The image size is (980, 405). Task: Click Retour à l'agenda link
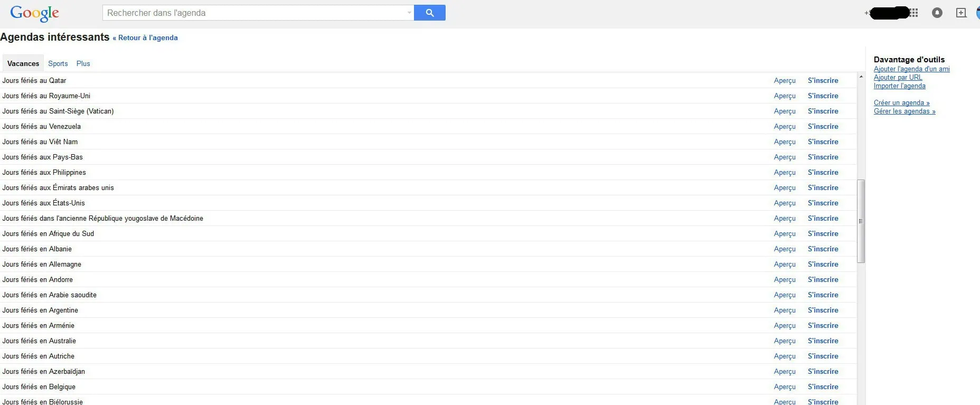pos(145,37)
